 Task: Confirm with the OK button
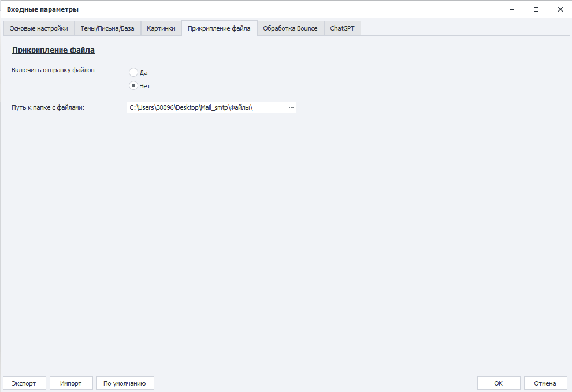498,383
